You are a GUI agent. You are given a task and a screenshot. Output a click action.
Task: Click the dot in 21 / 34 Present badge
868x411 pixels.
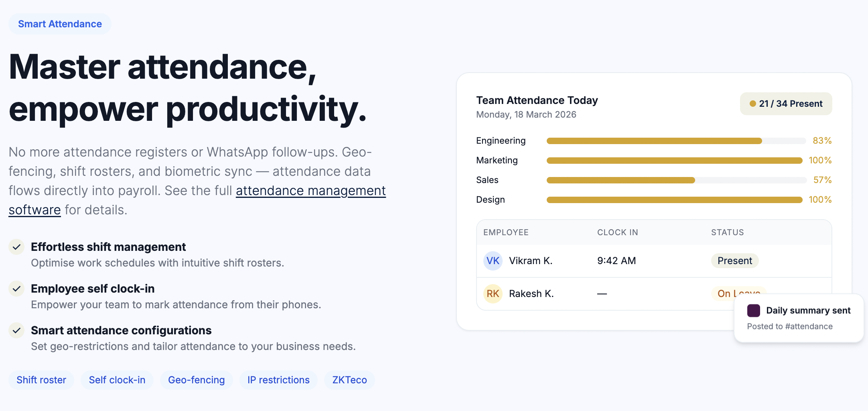pyautogui.click(x=753, y=104)
